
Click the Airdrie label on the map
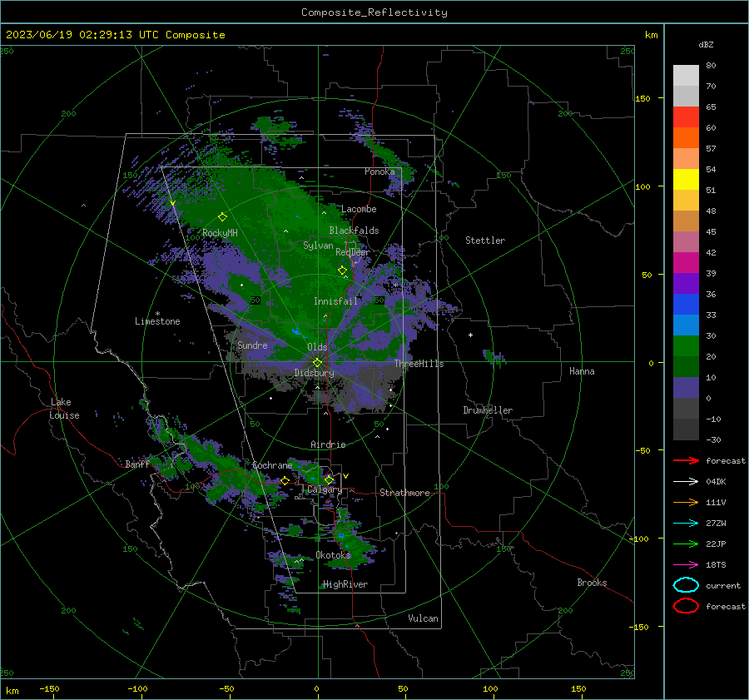point(328,444)
